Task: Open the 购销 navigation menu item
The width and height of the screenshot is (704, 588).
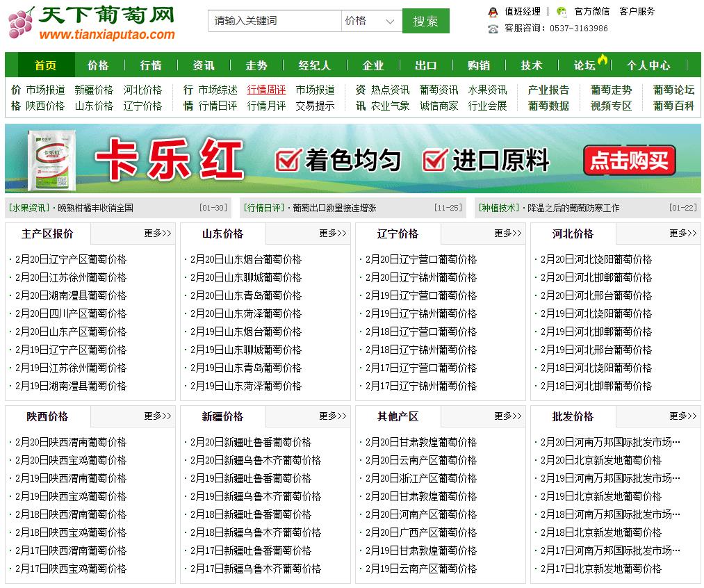Action: 479,65
